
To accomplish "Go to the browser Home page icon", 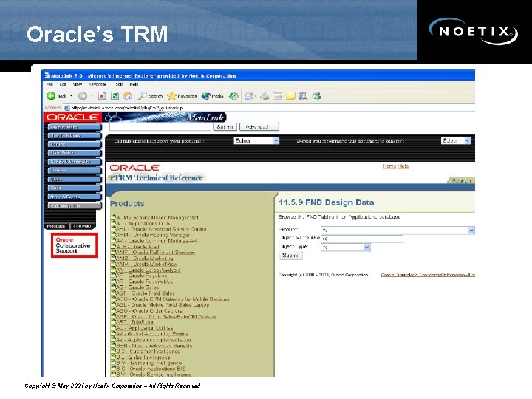I will 128,96.
